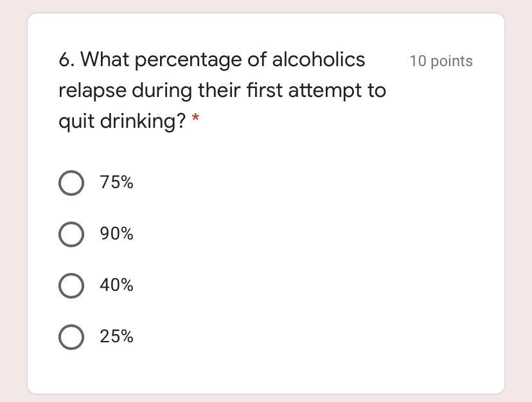Click the "10 points" label
This screenshot has width=532, height=402.
[x=441, y=61]
